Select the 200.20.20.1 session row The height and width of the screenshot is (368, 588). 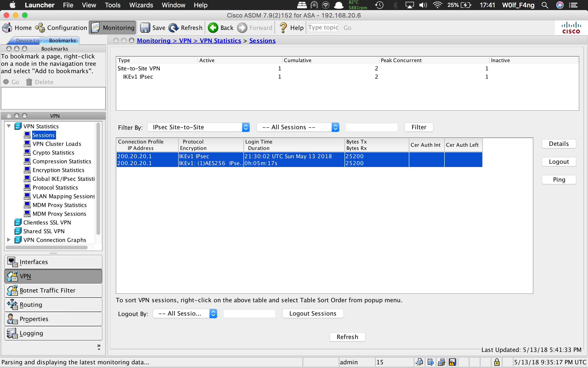pos(299,160)
